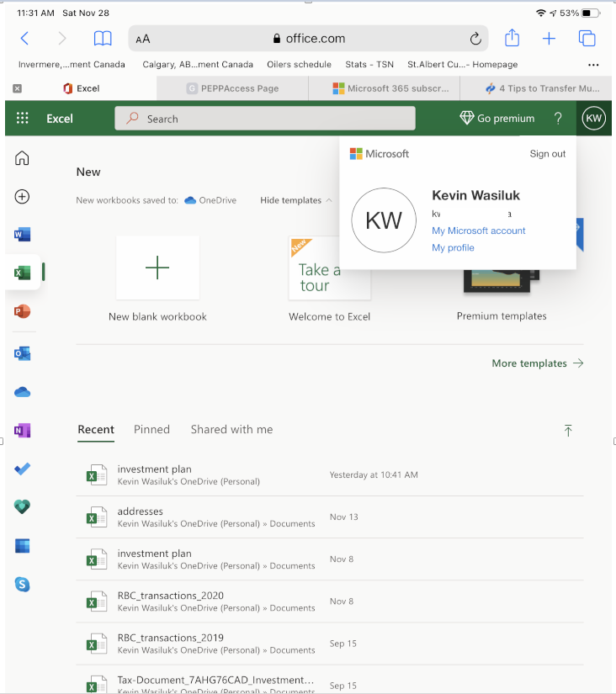
Task: Open Safari bookmarks book icon
Action: point(103,39)
